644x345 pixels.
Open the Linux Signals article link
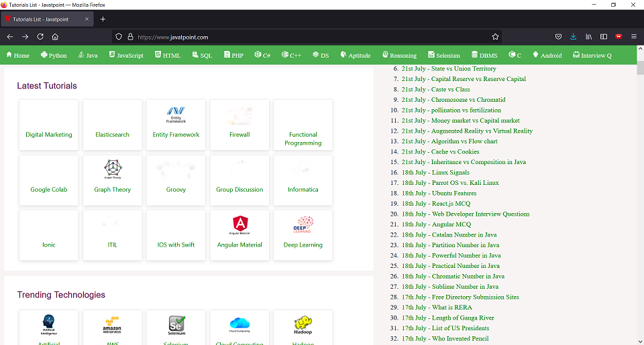[x=435, y=172]
